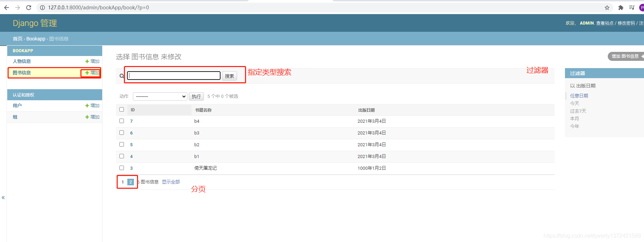Filter by 过去7天
This screenshot has height=242, width=644.
[x=578, y=111]
